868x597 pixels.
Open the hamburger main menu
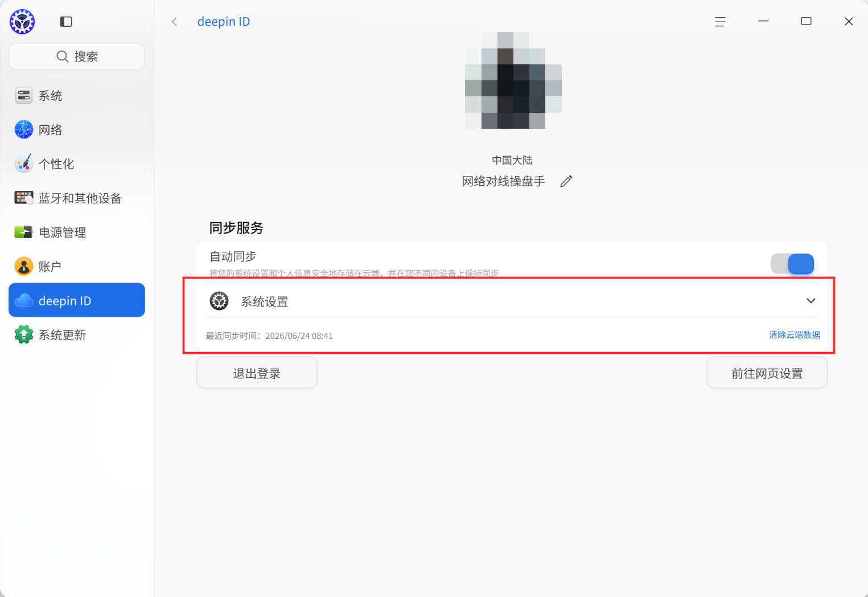point(720,22)
